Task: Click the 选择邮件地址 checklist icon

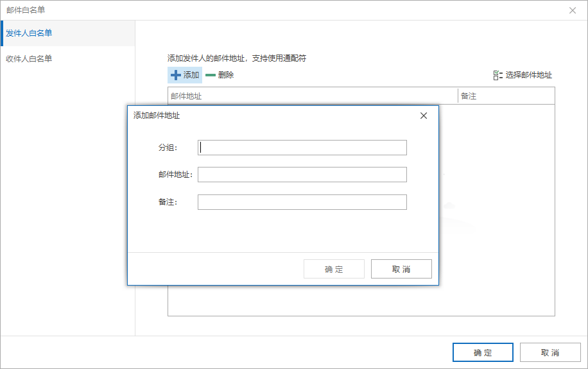Action: [x=497, y=75]
